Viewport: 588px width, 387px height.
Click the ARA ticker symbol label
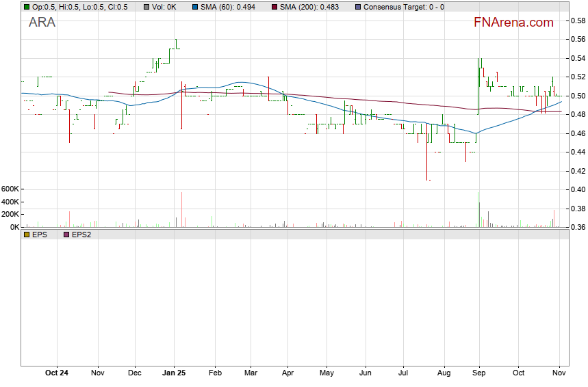coord(42,23)
